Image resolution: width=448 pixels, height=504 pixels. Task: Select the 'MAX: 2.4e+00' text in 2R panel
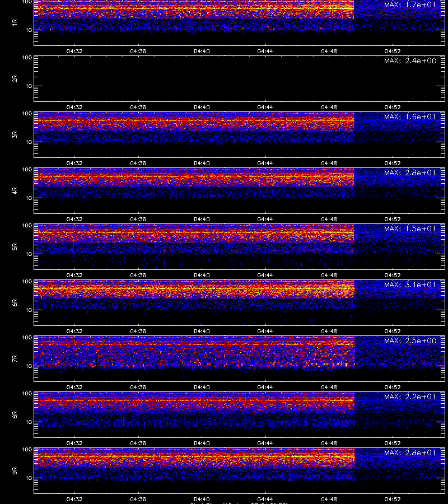pyautogui.click(x=410, y=60)
